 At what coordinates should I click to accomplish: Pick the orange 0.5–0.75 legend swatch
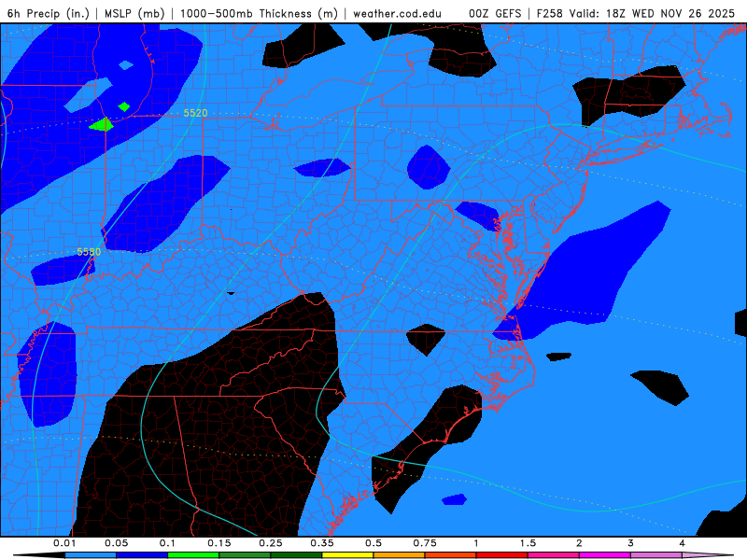tap(400, 555)
